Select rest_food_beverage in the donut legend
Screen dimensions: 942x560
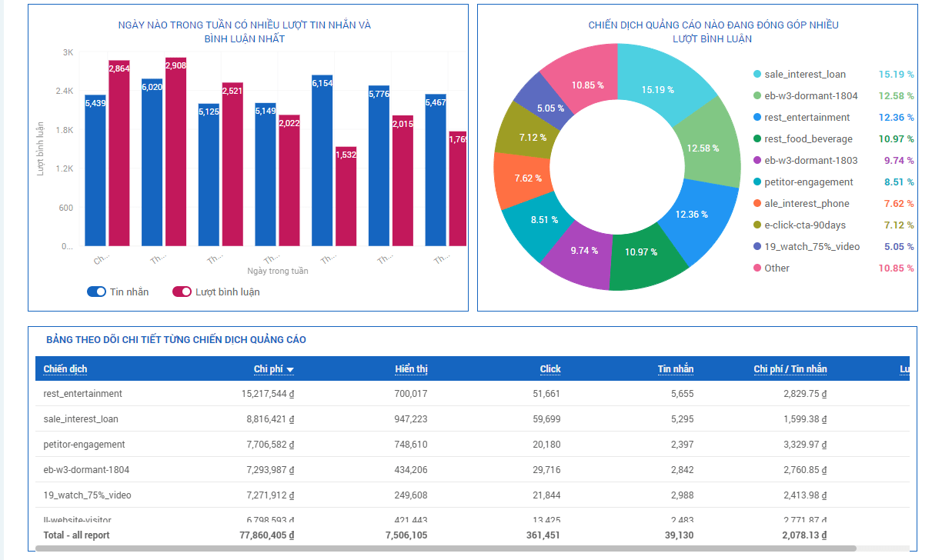[x=808, y=139]
